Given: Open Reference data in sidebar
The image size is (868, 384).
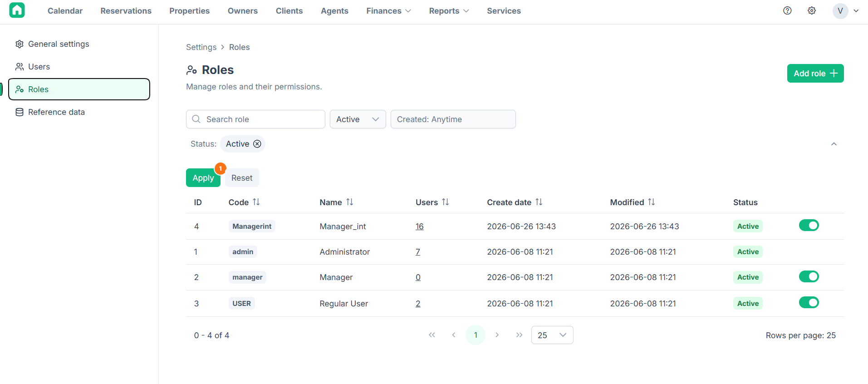Looking at the screenshot, I should [79, 112].
